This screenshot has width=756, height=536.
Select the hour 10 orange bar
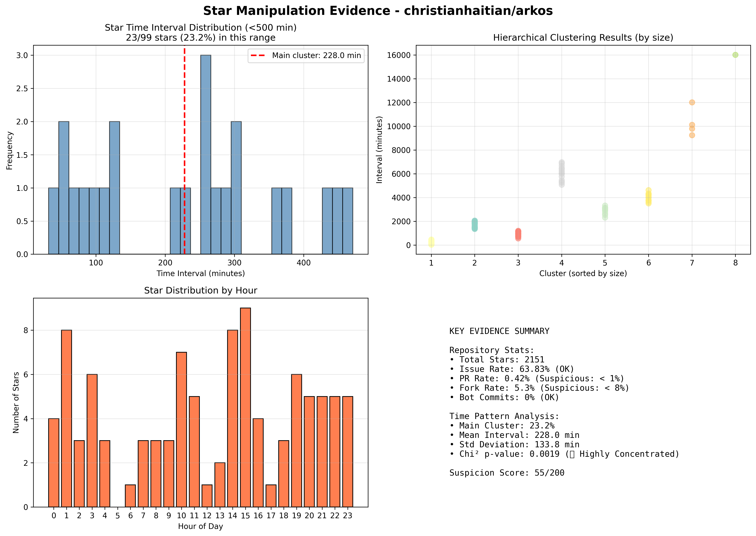[x=181, y=429]
